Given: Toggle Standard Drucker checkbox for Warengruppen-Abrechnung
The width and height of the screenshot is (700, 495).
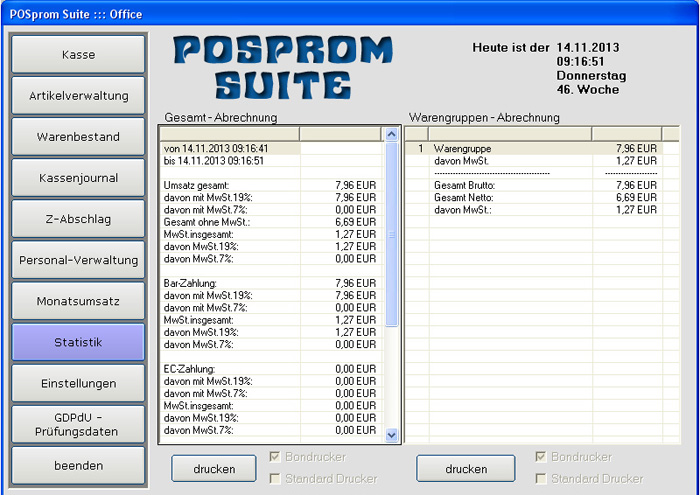Looking at the screenshot, I should [x=541, y=479].
